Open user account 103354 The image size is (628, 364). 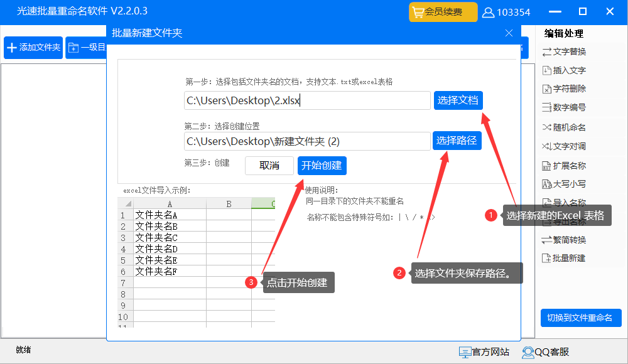point(506,13)
